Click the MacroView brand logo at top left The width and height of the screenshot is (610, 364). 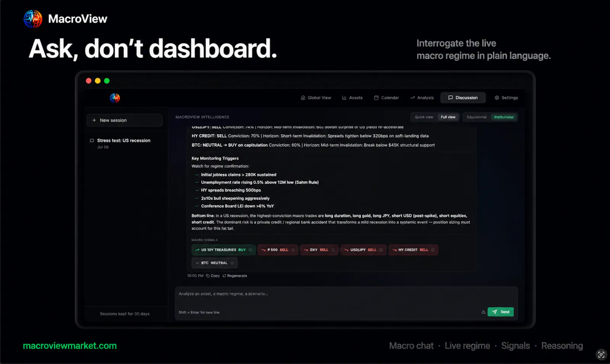click(x=65, y=19)
